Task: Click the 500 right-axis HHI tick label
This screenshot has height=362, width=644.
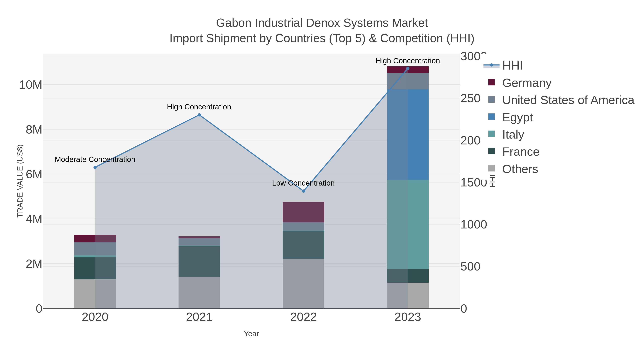Action: (470, 267)
